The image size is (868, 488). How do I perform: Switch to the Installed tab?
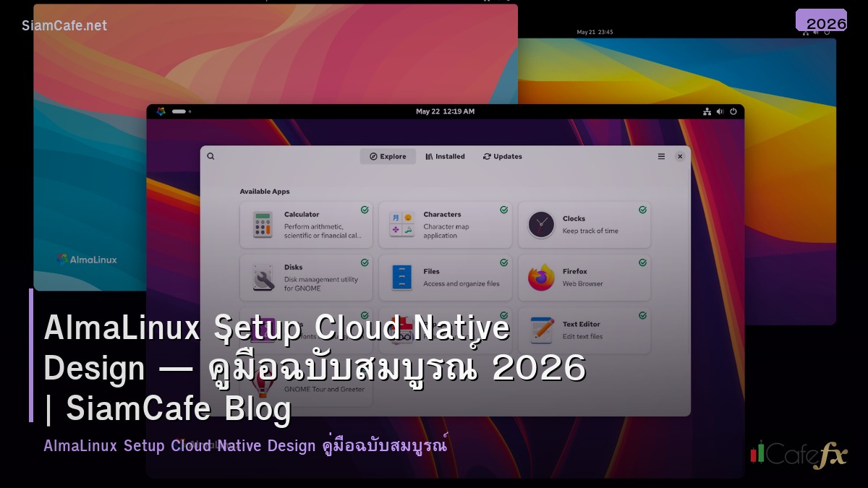pos(445,156)
